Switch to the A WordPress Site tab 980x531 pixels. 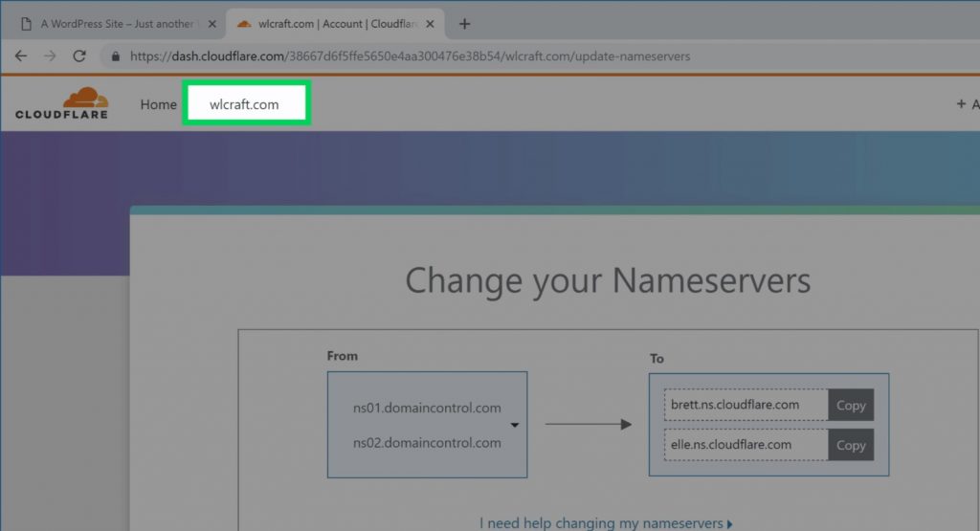pyautogui.click(x=117, y=24)
